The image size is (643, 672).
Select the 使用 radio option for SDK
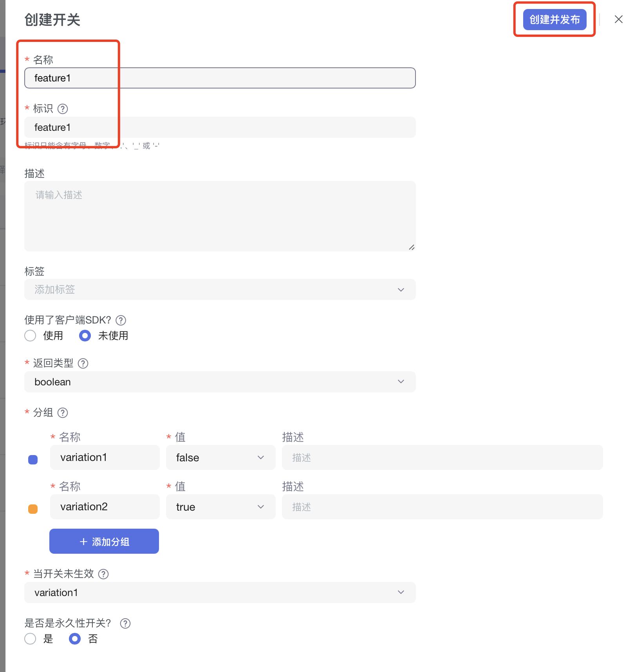point(30,336)
